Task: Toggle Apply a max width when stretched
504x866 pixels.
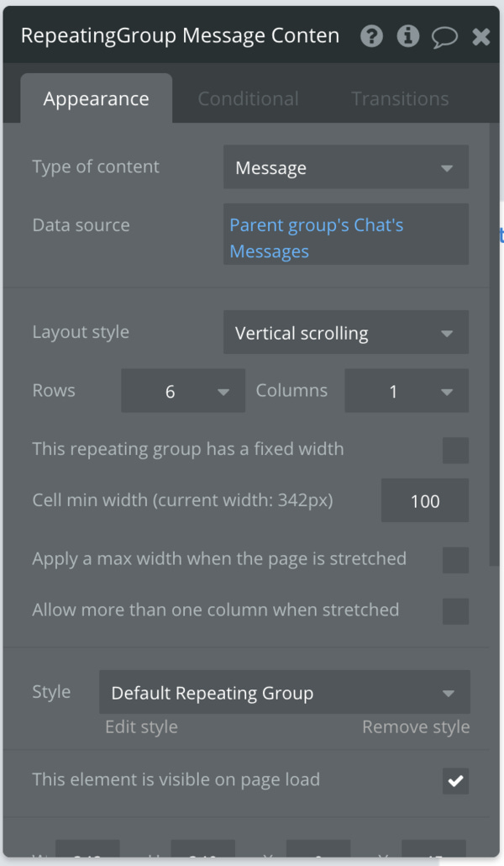Action: pyautogui.click(x=455, y=560)
